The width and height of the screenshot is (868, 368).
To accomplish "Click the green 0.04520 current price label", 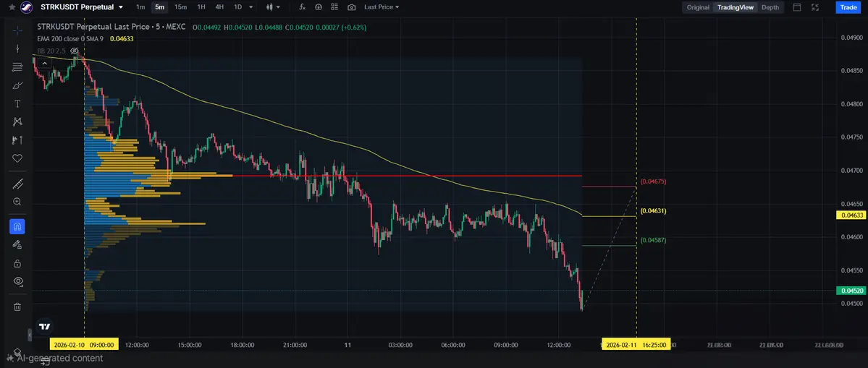I will (x=851, y=290).
